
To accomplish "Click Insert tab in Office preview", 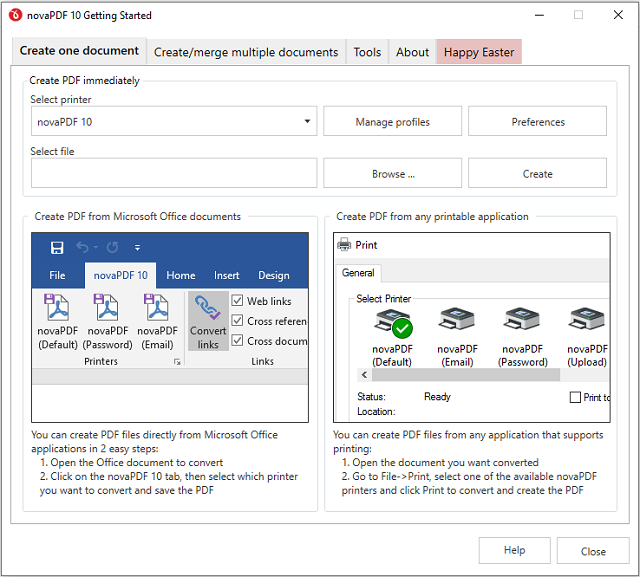I will click(x=227, y=275).
